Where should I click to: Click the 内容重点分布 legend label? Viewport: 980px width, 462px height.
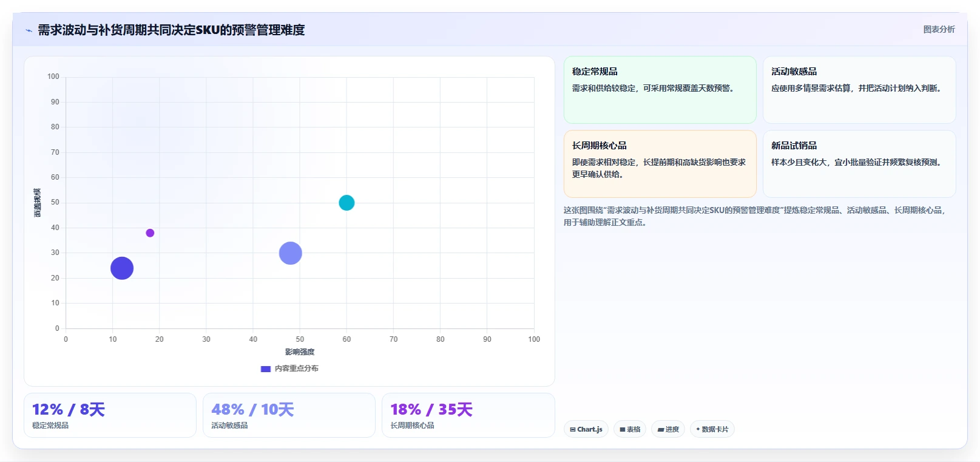point(296,369)
